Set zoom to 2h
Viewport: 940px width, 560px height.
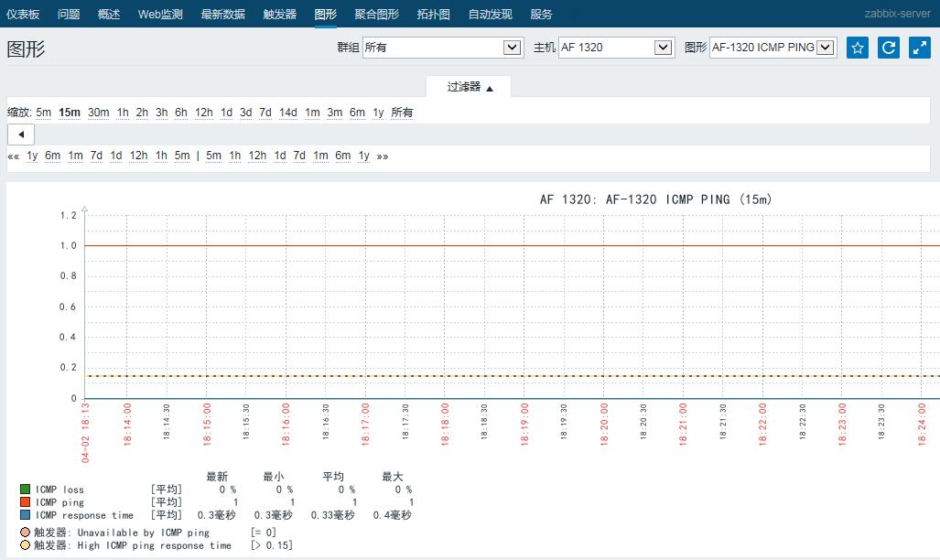click(x=142, y=113)
